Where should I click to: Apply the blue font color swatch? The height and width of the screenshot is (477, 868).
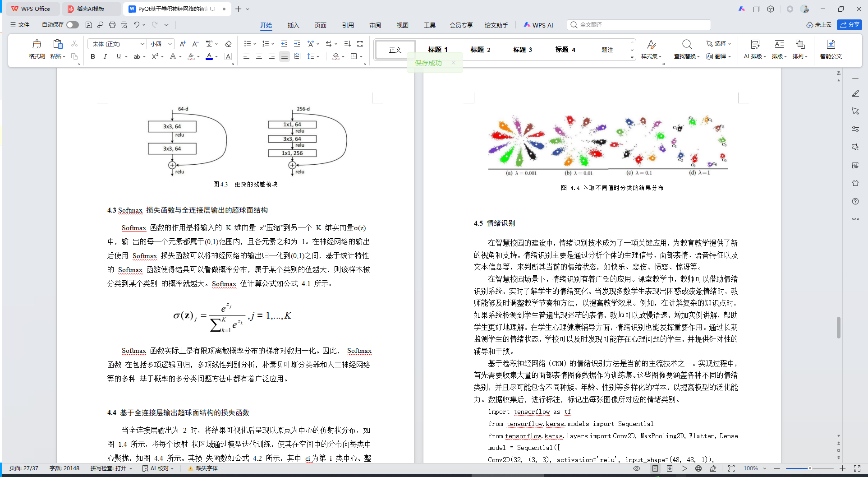(x=209, y=56)
